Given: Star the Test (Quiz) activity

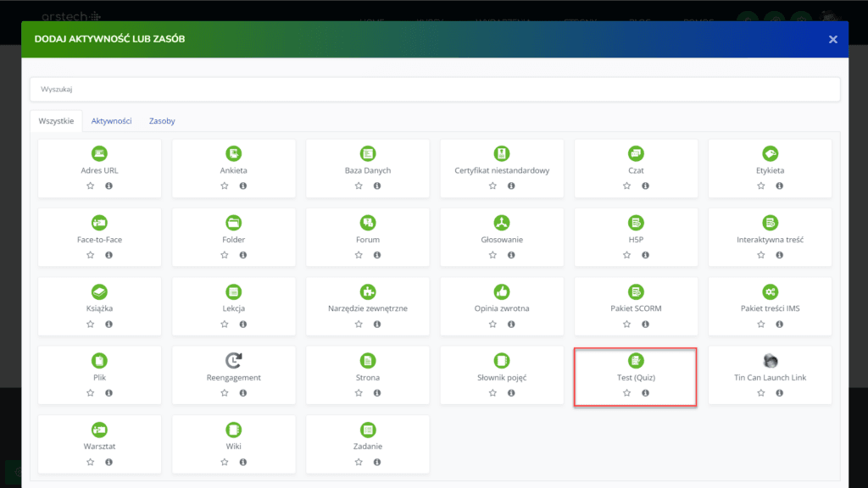Looking at the screenshot, I should tap(626, 393).
